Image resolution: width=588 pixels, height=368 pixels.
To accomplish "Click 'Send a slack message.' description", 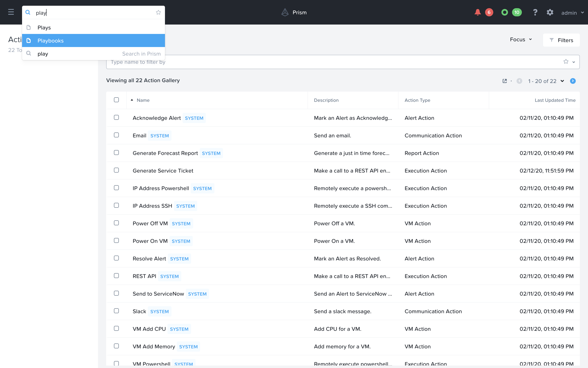I will point(343,311).
